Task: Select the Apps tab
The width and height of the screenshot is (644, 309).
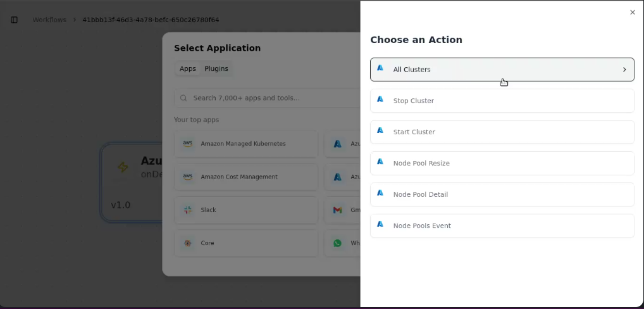Action: (188, 68)
